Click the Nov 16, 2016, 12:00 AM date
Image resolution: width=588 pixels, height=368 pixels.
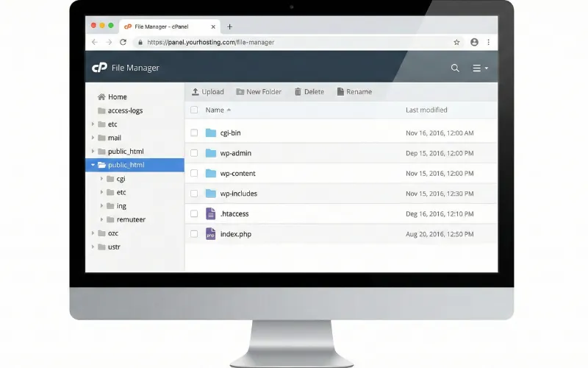[x=440, y=133]
